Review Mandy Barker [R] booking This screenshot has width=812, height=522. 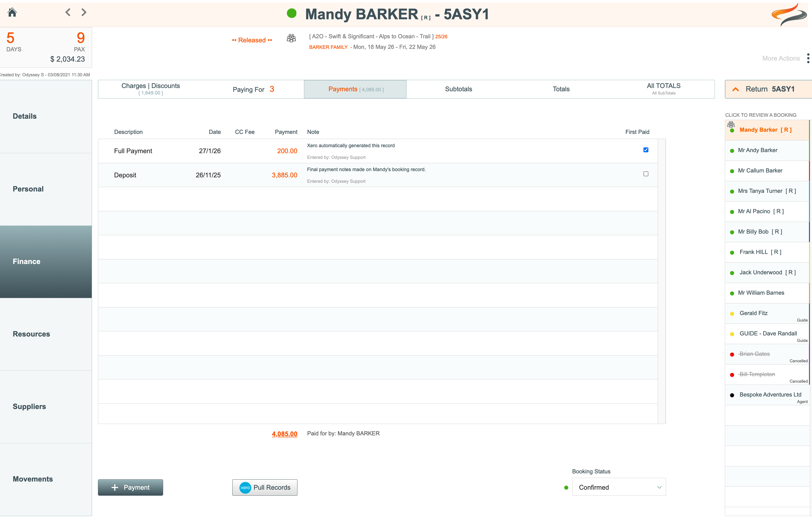click(x=767, y=130)
